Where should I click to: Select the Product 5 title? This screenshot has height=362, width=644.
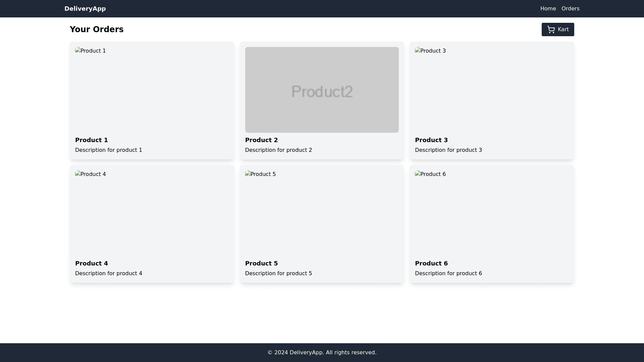[x=261, y=263]
